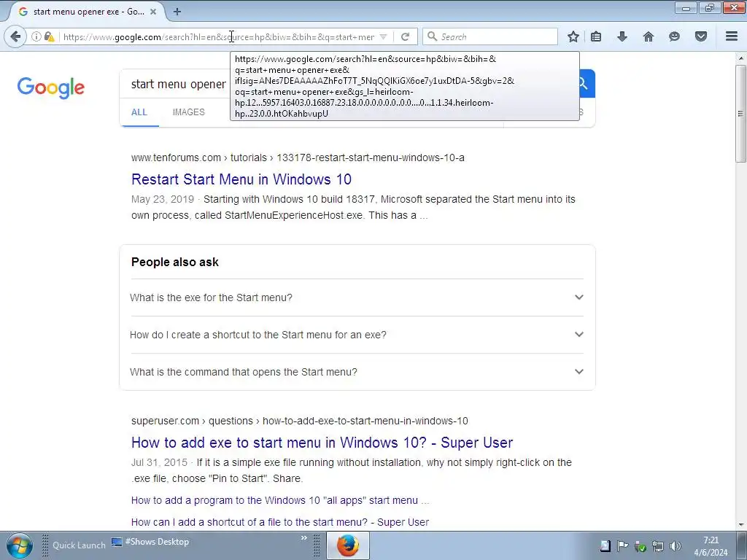Open the Firefox hamburger menu

[732, 36]
